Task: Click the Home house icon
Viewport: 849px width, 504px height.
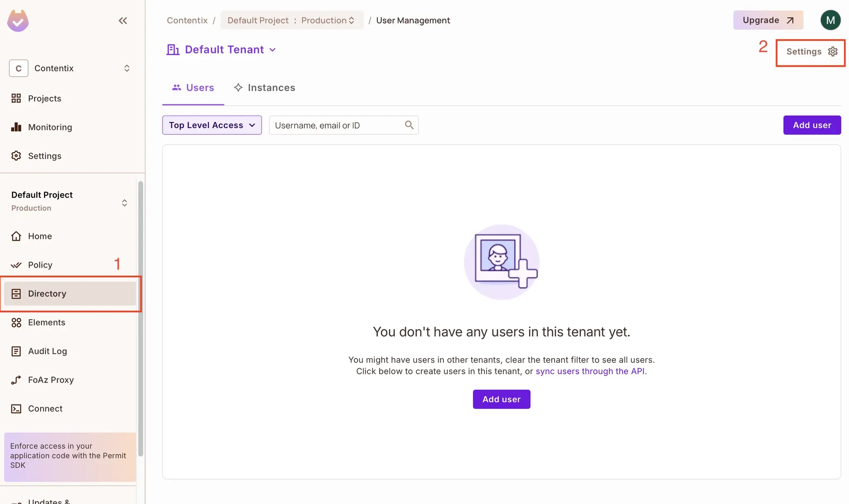Action: 16,236
